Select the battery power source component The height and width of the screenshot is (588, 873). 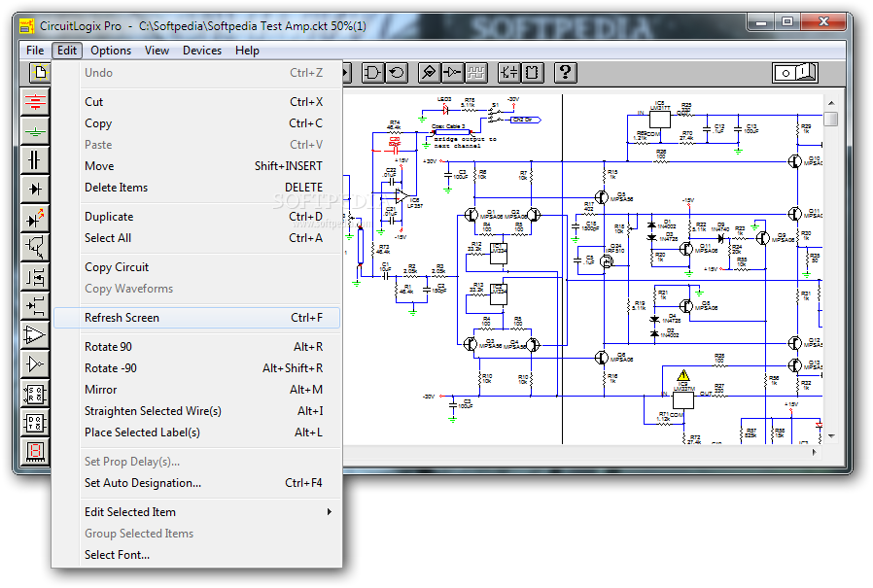35,102
